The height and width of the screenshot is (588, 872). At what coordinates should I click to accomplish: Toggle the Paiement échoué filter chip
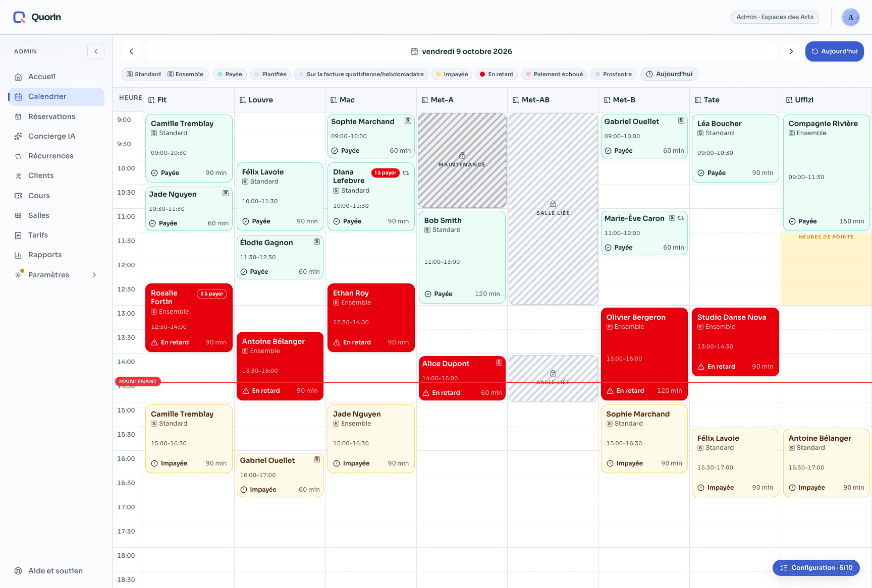(554, 74)
